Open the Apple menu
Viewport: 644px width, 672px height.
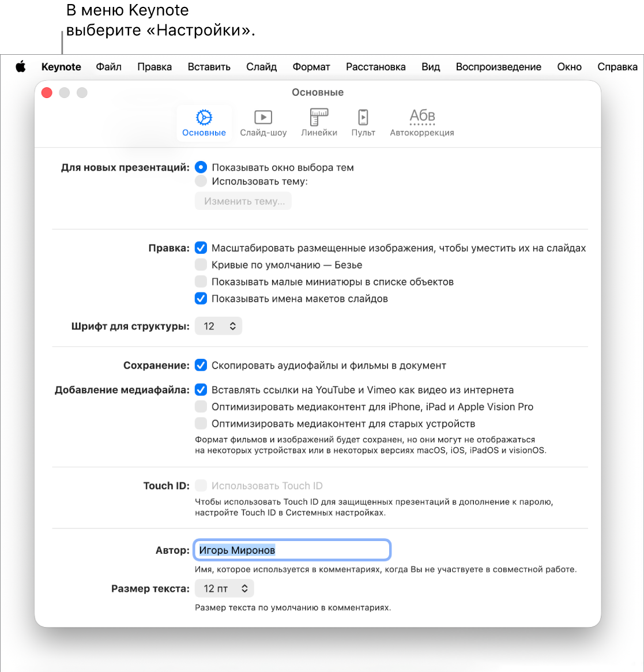tap(21, 67)
